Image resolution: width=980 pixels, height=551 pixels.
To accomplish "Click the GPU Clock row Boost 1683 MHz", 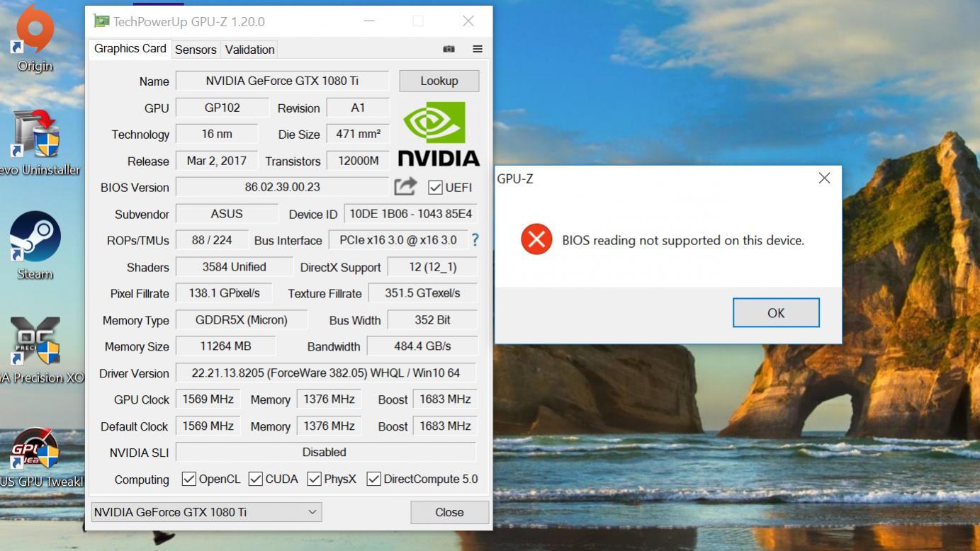I will click(x=445, y=399).
